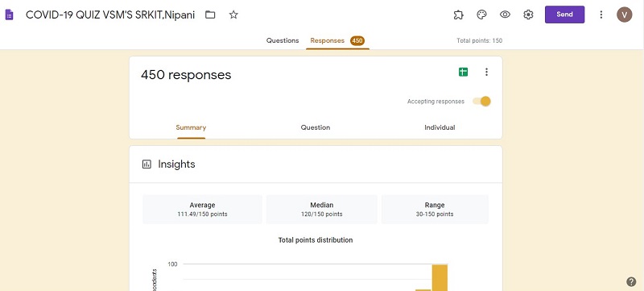This screenshot has height=291, width=644.
Task: Open form settings gear icon
Action: coord(528,15)
